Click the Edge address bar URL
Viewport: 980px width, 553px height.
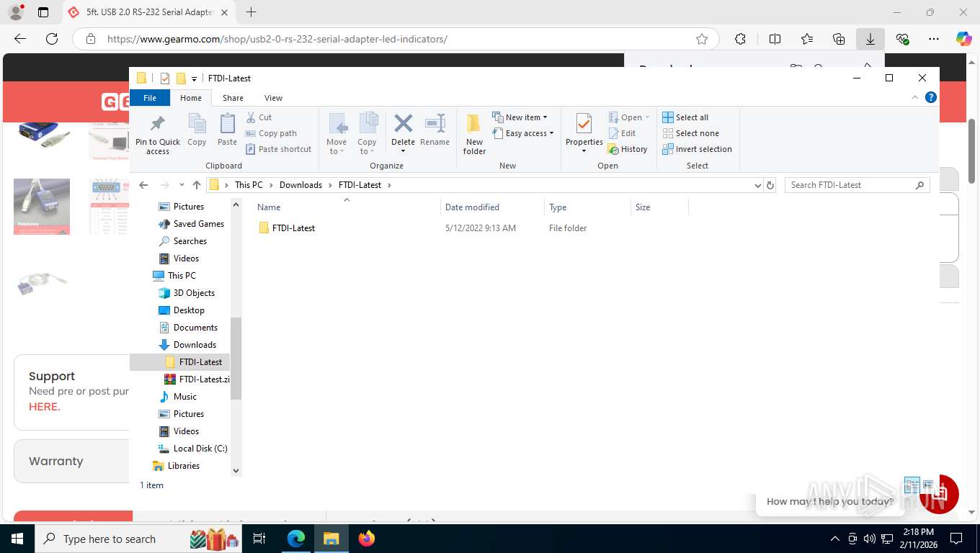[x=277, y=39]
